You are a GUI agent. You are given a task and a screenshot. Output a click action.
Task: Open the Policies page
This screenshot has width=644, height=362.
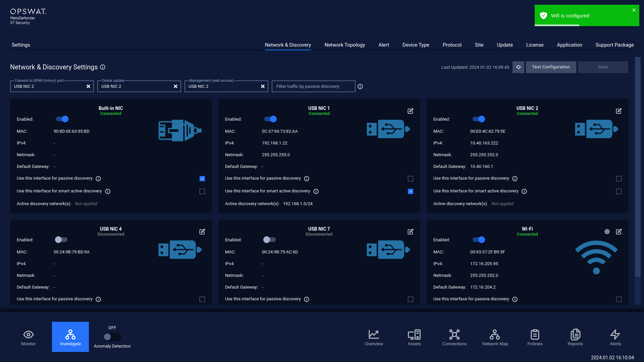535,338
